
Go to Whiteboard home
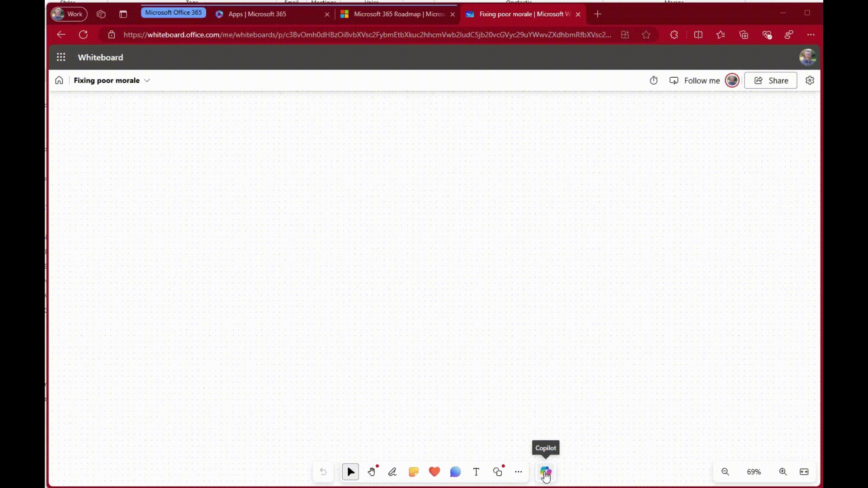59,80
